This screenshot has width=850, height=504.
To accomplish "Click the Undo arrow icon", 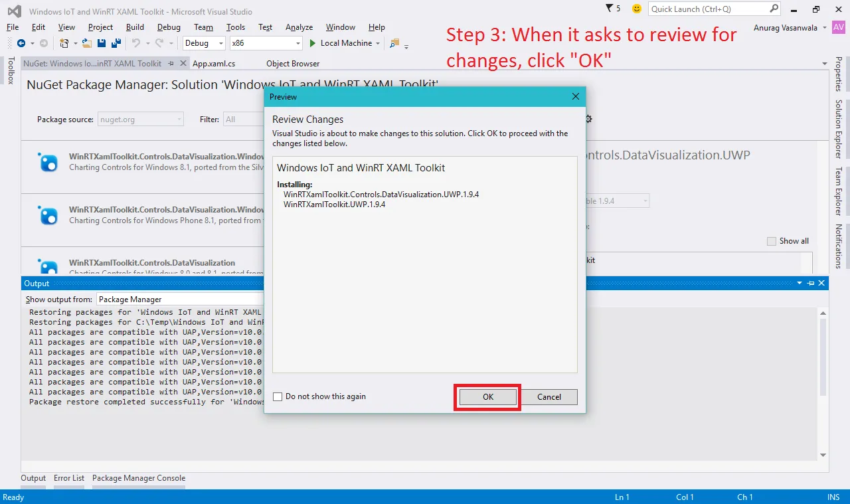I will click(135, 43).
